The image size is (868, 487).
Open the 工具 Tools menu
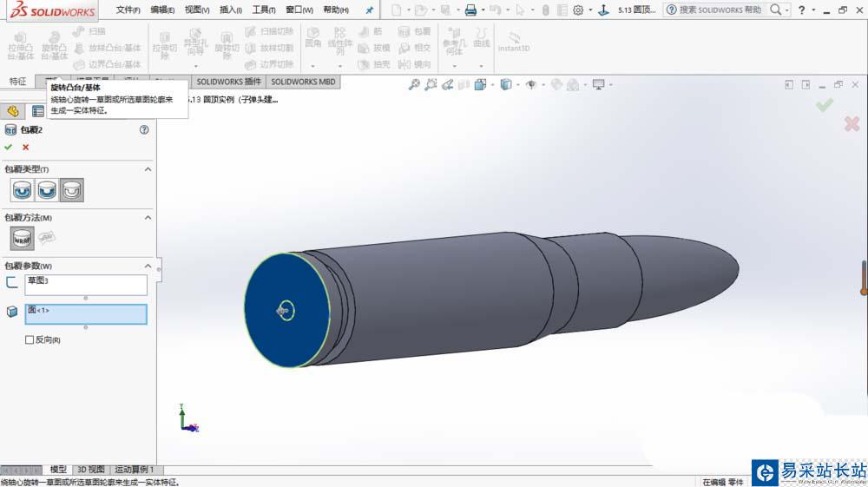[264, 10]
